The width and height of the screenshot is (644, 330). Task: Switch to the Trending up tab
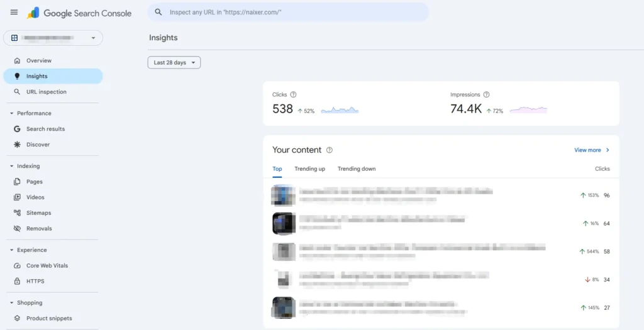coord(309,169)
